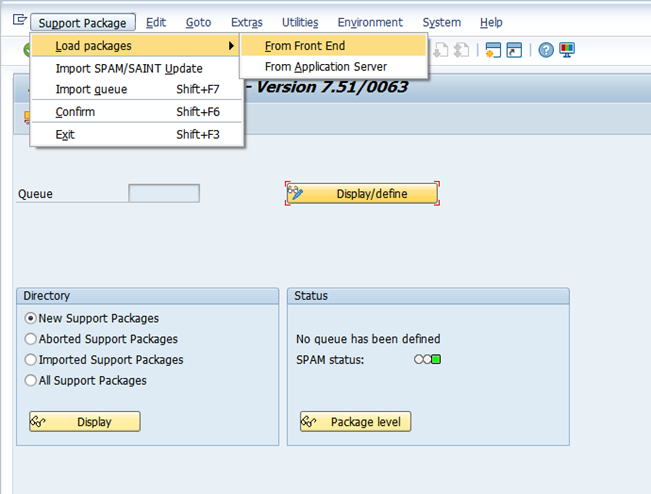The image size is (651, 494).
Task: Choose From Application Server submenu entry
Action: [x=333, y=66]
